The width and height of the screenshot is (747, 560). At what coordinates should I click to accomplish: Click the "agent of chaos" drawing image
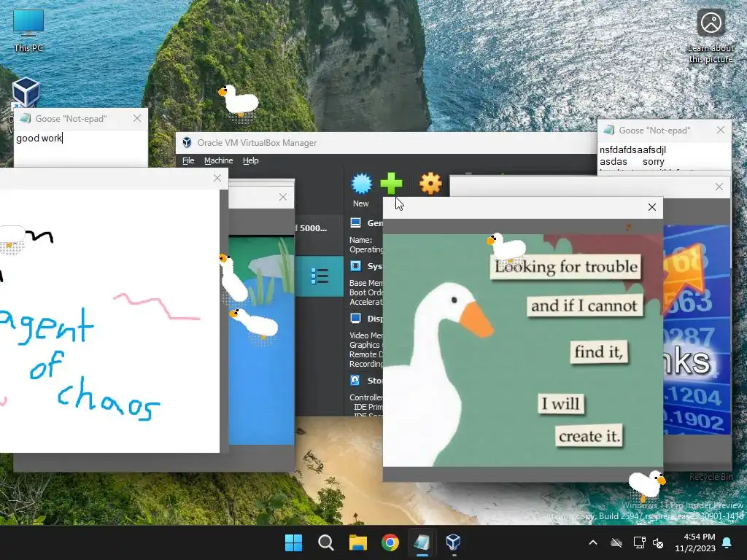[x=109, y=321]
